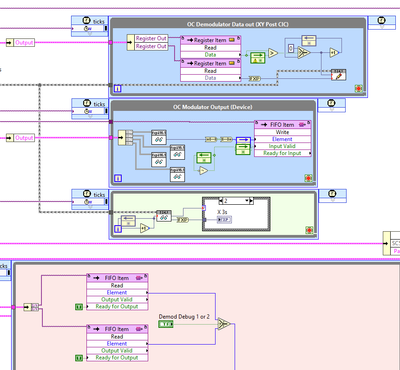Toggle True constant beside second Ready for Output

tap(79, 358)
